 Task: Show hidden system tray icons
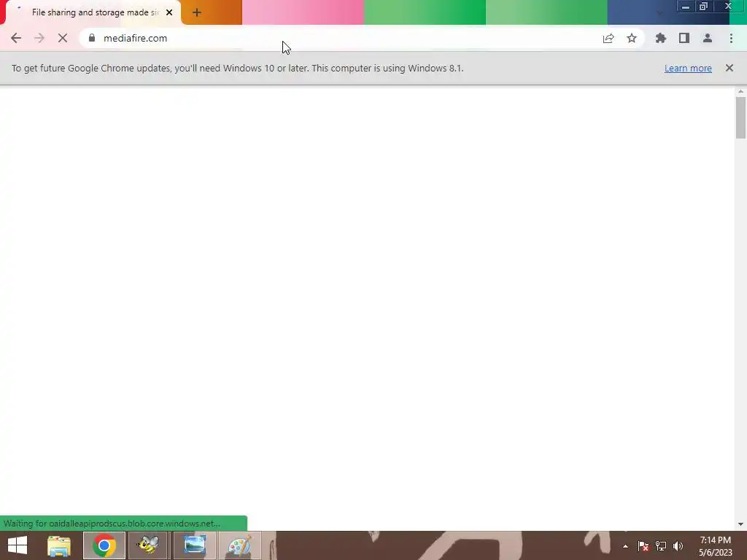point(625,546)
